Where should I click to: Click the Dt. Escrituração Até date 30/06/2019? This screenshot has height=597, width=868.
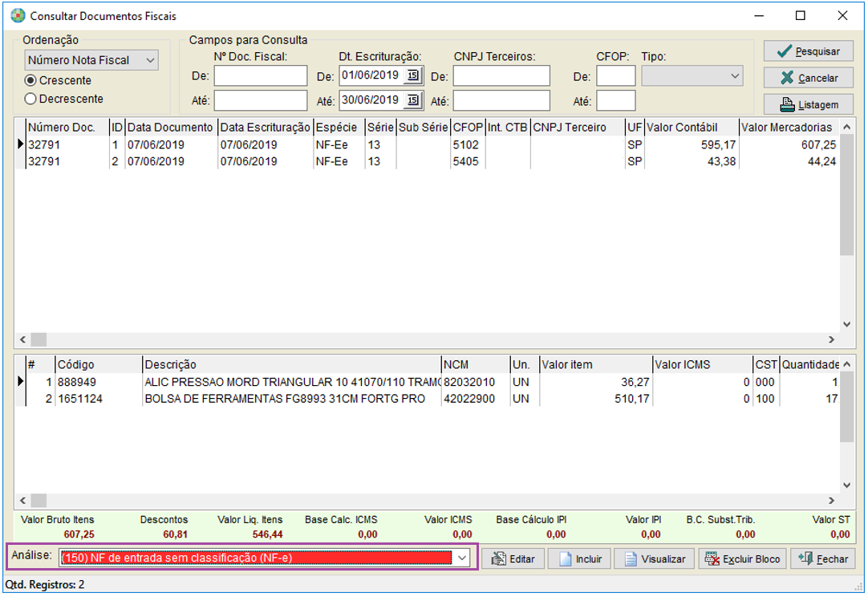pos(371,100)
